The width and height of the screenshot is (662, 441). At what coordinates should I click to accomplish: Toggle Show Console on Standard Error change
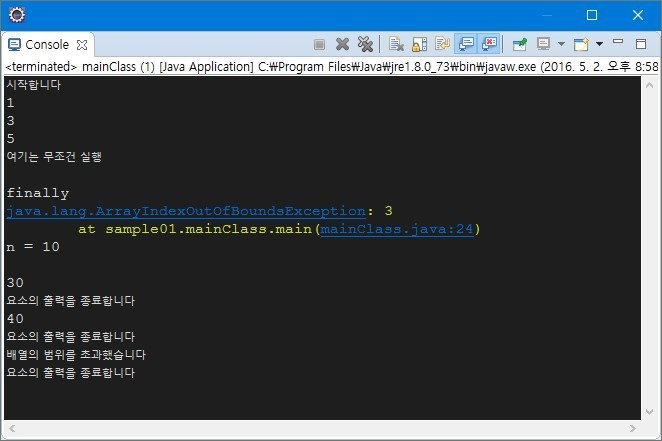489,44
